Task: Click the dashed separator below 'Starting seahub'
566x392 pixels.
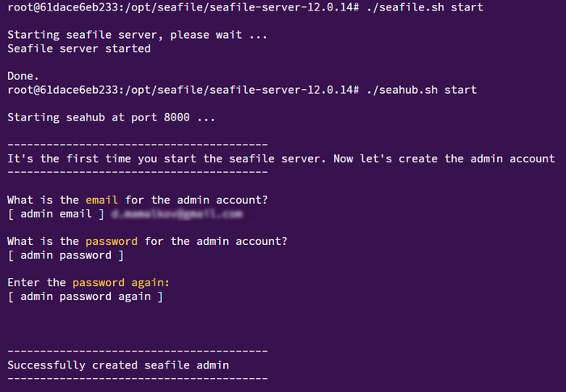Action: click(137, 145)
